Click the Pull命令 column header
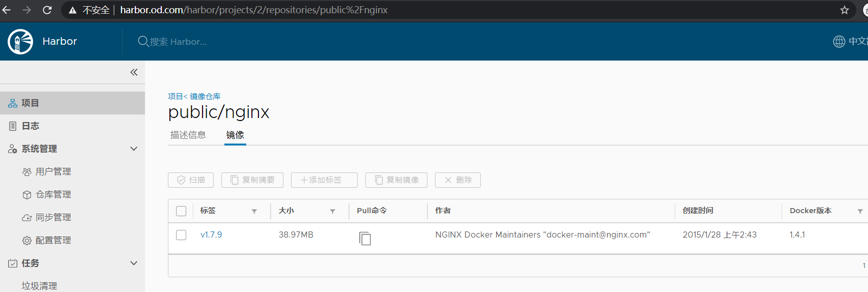This screenshot has width=868, height=292. 372,211
